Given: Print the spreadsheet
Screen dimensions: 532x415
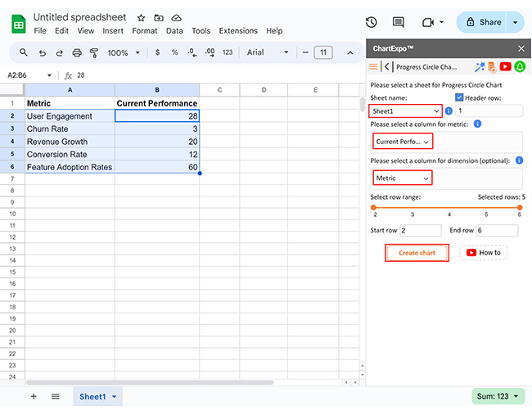Looking at the screenshot, I should [77, 52].
